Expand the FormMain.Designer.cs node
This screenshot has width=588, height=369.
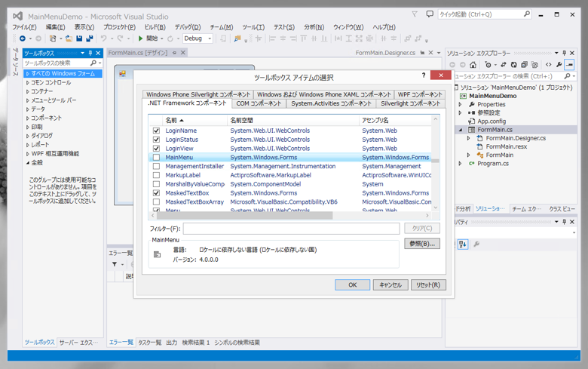469,138
